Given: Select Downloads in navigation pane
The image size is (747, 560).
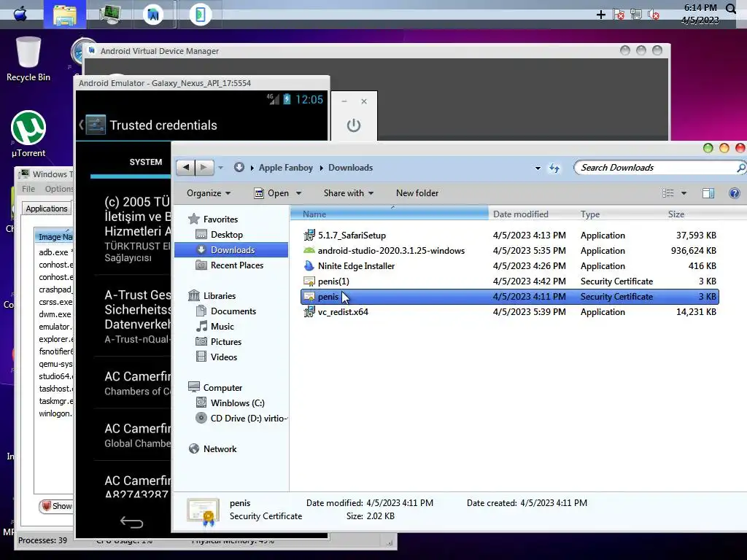Looking at the screenshot, I should click(231, 250).
